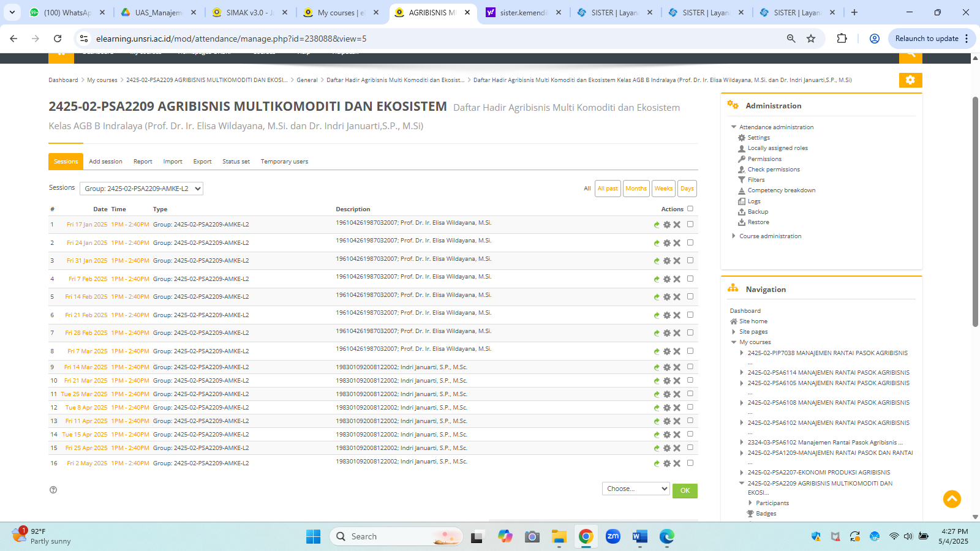Collapse My courses in Navigation
The width and height of the screenshot is (980, 551).
click(x=734, y=342)
